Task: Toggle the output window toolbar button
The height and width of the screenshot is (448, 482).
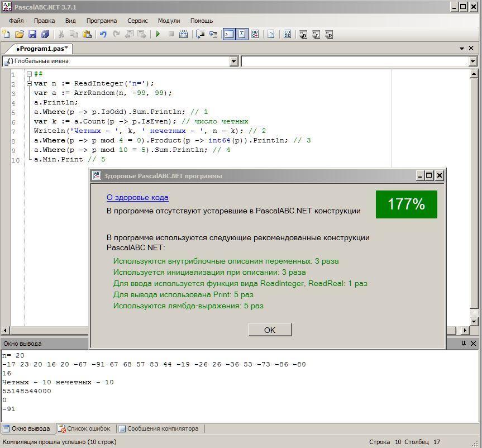Action: pyautogui.click(x=229, y=34)
